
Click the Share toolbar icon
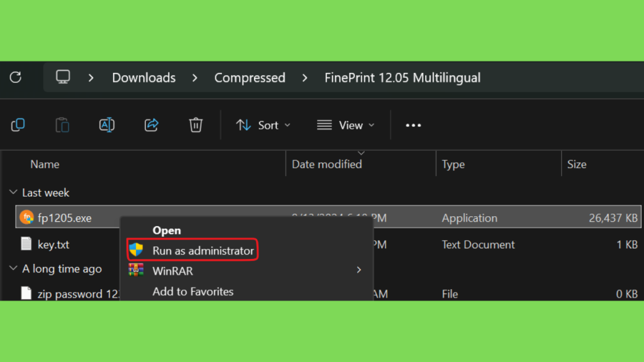click(x=151, y=125)
